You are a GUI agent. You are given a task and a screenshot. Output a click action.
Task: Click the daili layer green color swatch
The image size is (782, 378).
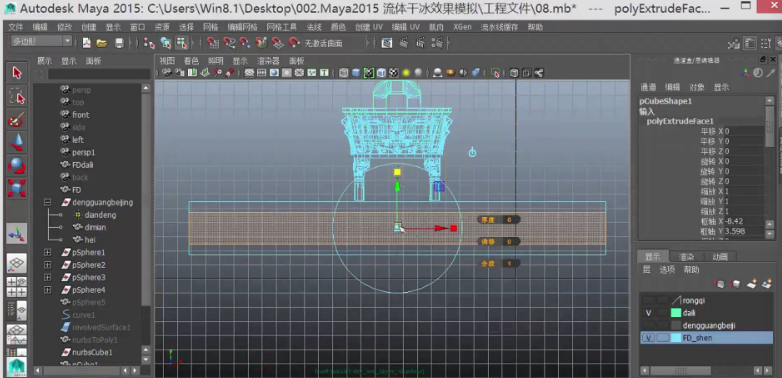pos(676,313)
